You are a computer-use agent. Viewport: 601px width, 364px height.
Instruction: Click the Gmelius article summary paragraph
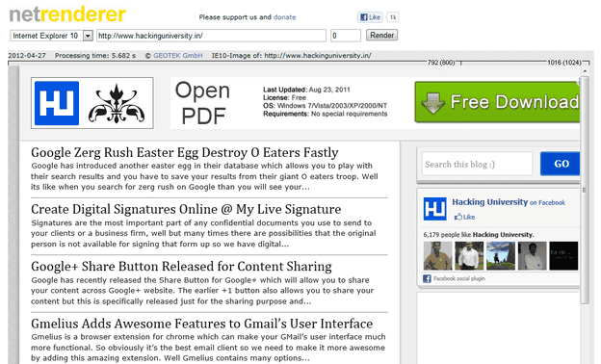coord(208,348)
